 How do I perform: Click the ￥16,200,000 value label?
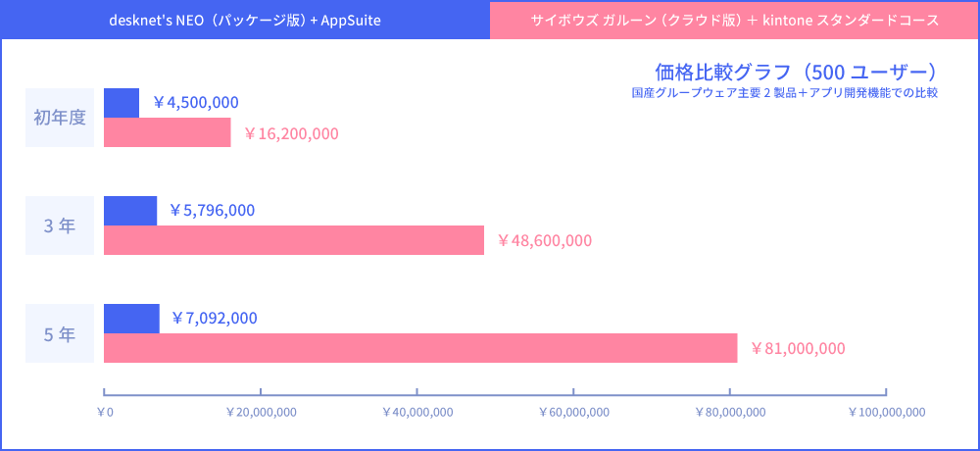coord(290,133)
